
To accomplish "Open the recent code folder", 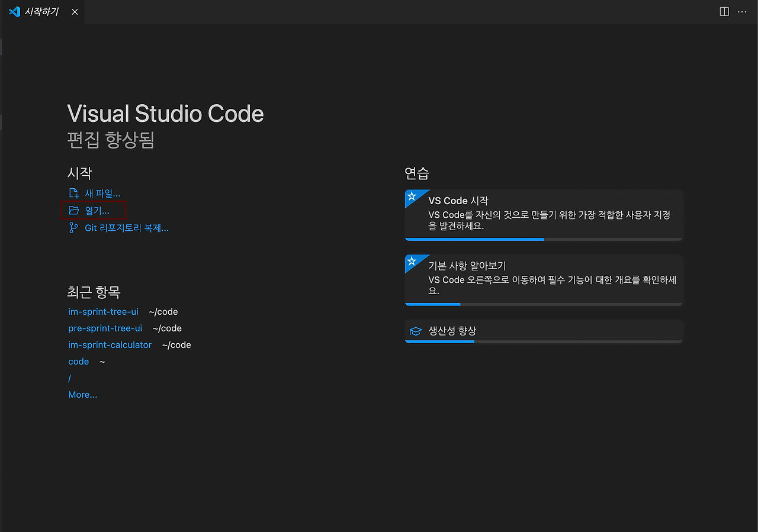I will click(x=78, y=362).
